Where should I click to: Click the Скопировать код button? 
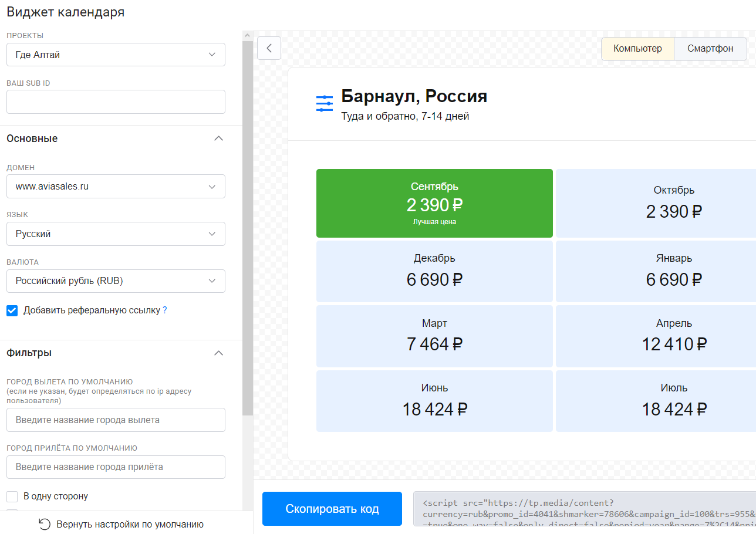[332, 509]
